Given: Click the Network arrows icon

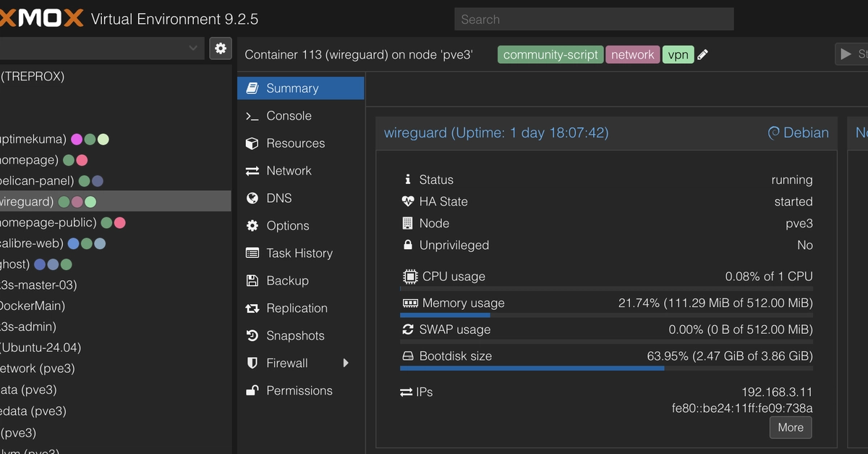Looking at the screenshot, I should pos(252,171).
